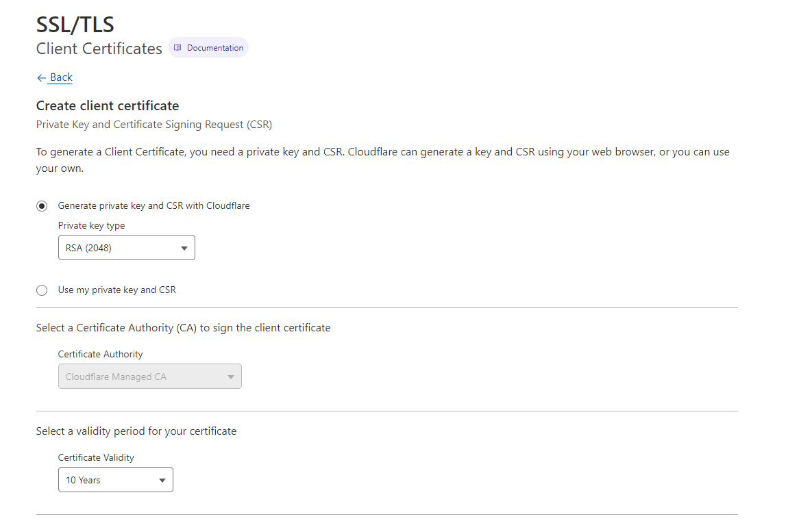Screen dimensions: 812x521
Task: Click the 'Certificate Validity' field label
Action: [x=97, y=457]
